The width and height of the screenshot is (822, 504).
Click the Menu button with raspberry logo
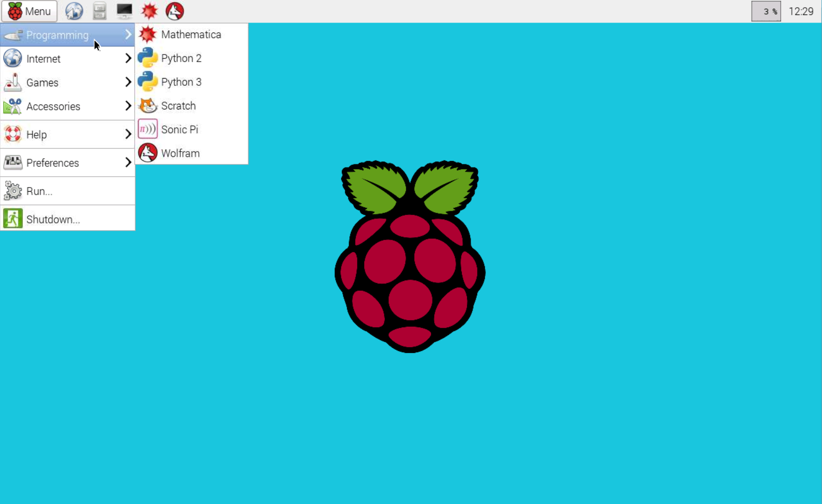point(29,11)
